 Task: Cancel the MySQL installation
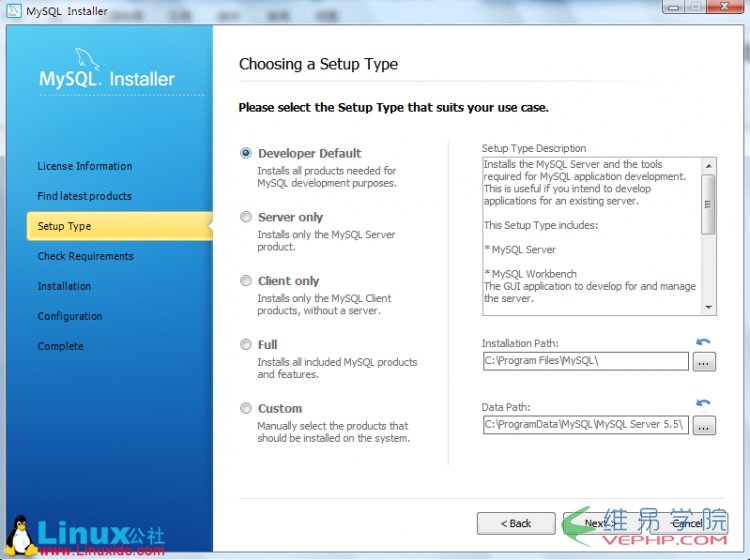(x=688, y=524)
